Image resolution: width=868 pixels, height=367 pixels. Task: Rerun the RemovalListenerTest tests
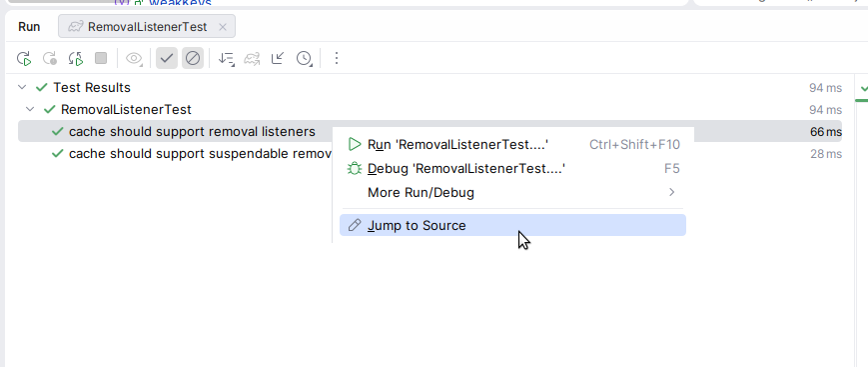[x=24, y=58]
